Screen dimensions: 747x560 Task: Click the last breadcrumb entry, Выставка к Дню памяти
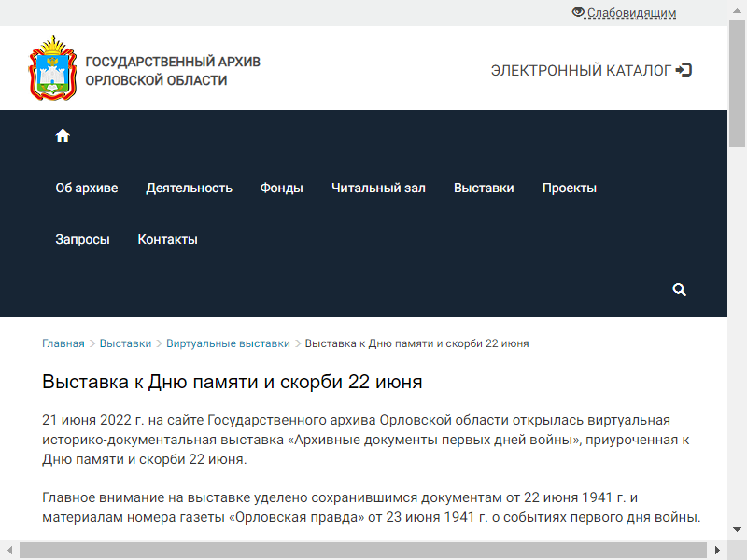416,343
